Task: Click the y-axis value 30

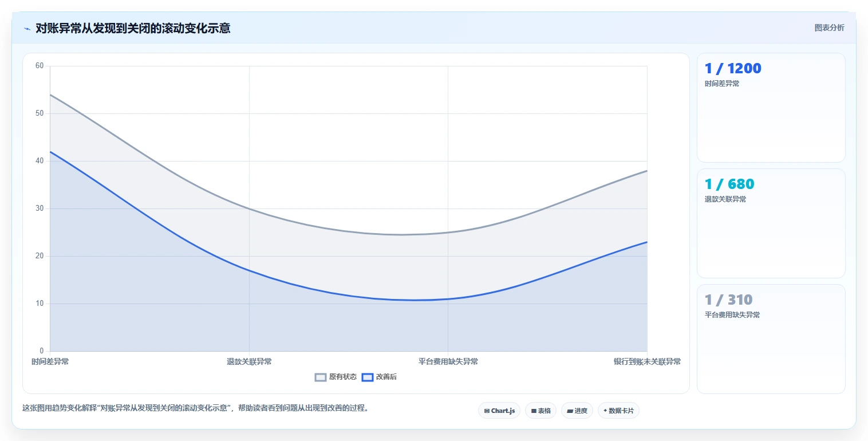Action: pos(40,208)
